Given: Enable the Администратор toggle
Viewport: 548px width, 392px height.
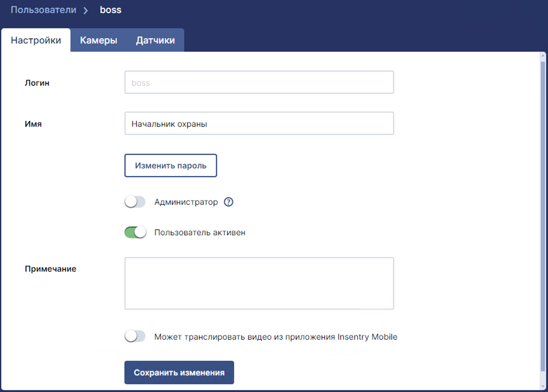Looking at the screenshot, I should coord(135,202).
